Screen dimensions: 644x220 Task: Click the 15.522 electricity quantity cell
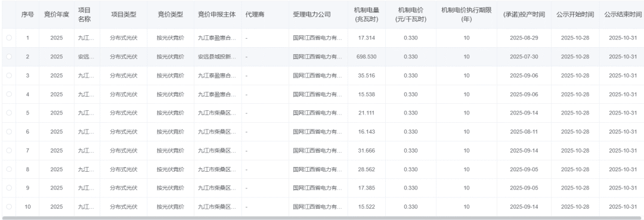(x=366, y=207)
